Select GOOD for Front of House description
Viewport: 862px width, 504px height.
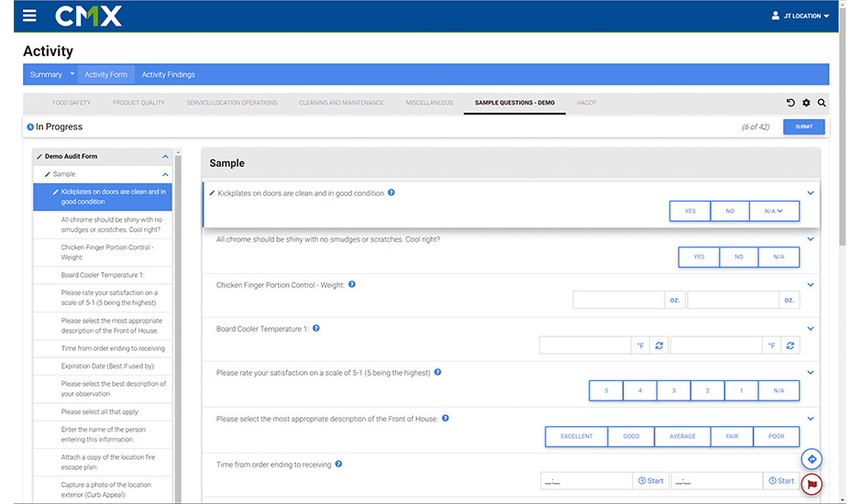pyautogui.click(x=631, y=436)
